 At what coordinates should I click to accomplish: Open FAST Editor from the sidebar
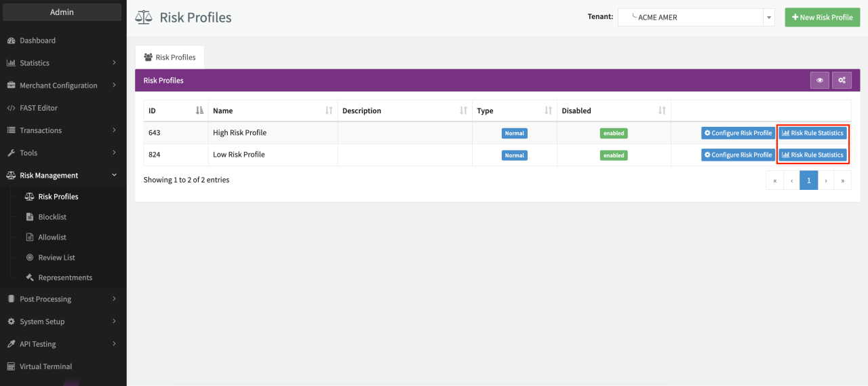click(x=39, y=108)
